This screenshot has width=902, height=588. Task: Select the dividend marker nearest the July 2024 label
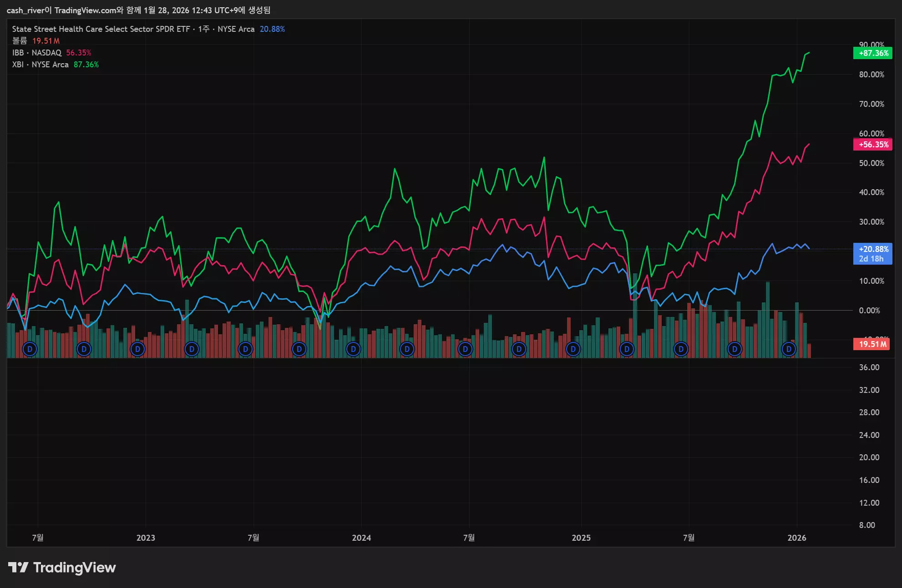pyautogui.click(x=465, y=349)
